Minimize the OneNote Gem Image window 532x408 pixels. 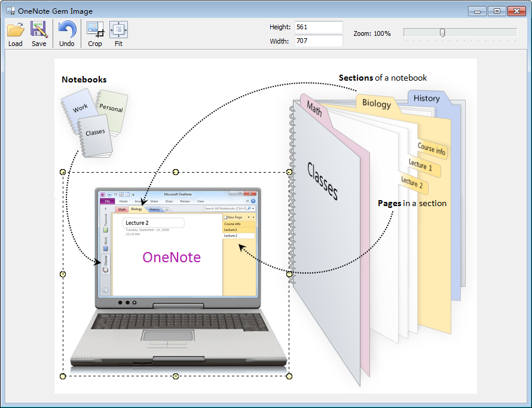pos(478,11)
